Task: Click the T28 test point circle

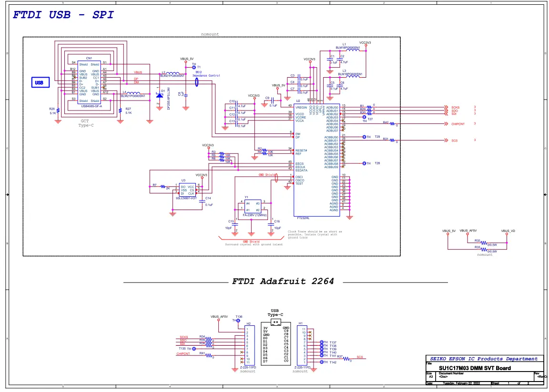Action: [364, 163]
